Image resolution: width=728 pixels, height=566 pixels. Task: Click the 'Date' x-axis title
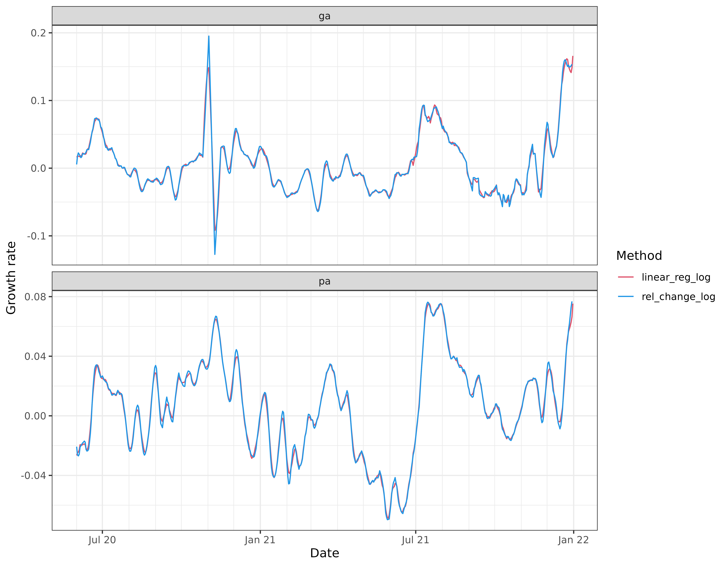click(324, 553)
